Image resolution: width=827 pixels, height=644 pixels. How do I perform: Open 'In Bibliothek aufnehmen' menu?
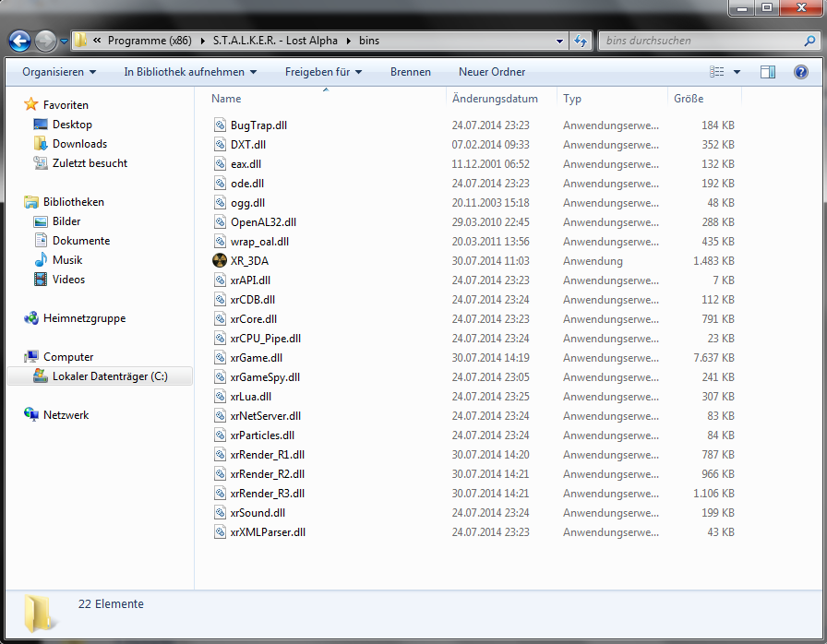pyautogui.click(x=190, y=72)
